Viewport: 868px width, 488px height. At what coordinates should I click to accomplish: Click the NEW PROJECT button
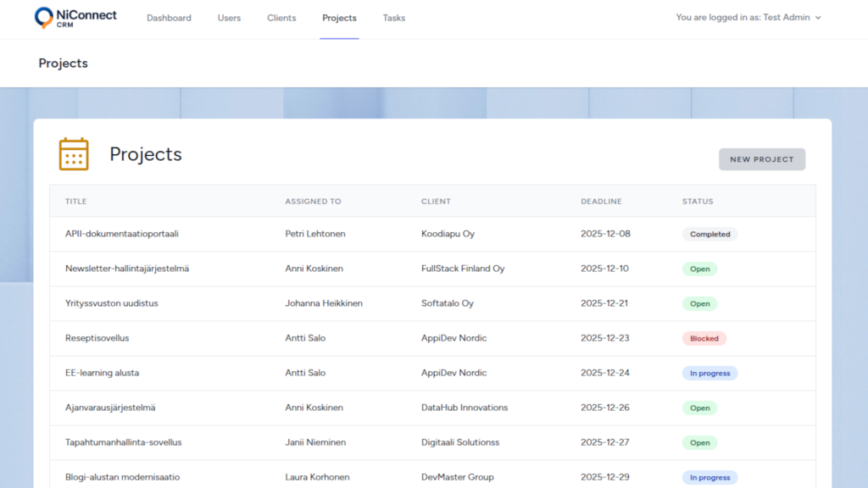[762, 159]
